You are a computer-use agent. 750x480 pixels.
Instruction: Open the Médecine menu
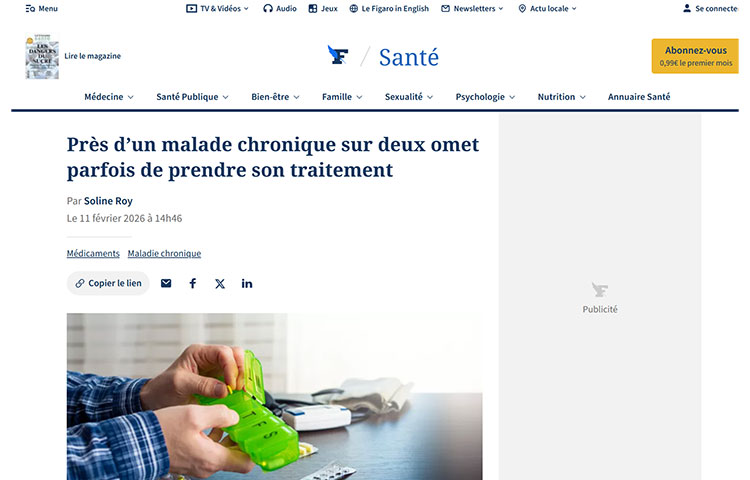click(109, 97)
